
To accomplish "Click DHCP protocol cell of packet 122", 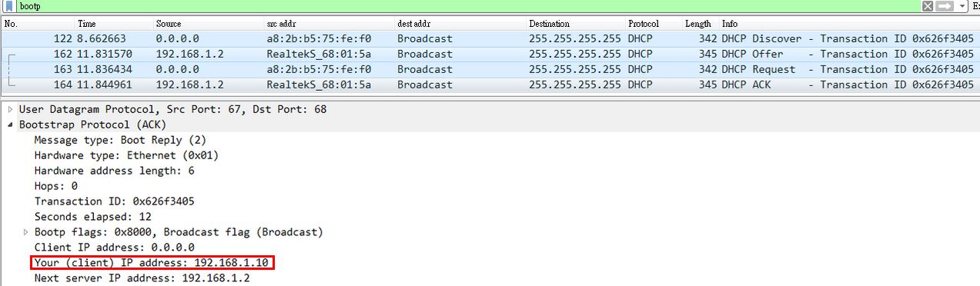I will [x=640, y=38].
